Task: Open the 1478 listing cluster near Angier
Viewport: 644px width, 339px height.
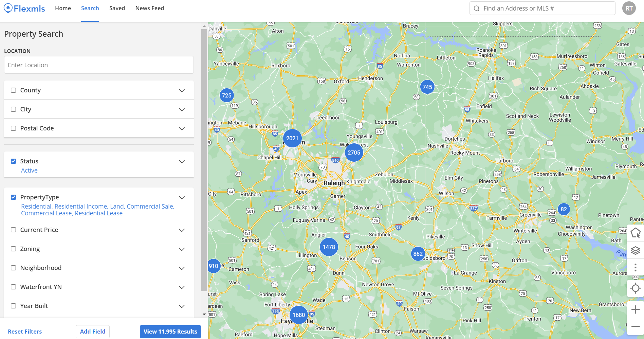Action: (329, 247)
